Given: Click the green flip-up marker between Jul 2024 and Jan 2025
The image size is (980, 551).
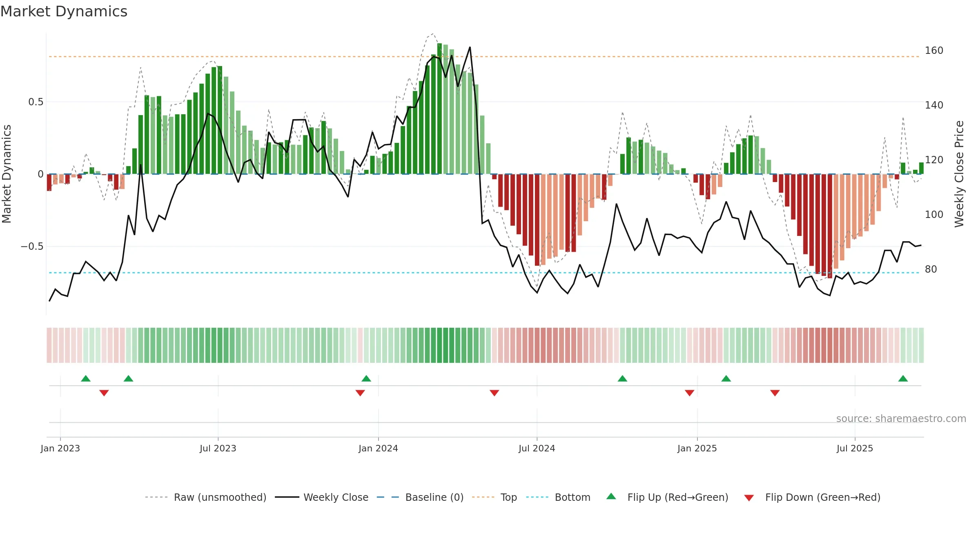Looking at the screenshot, I should [x=622, y=378].
